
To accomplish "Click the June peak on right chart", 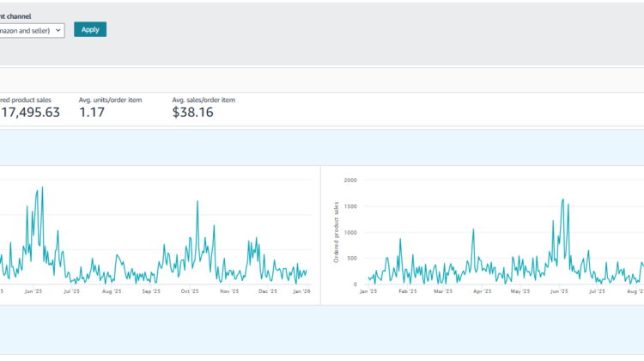I will pyautogui.click(x=562, y=199).
